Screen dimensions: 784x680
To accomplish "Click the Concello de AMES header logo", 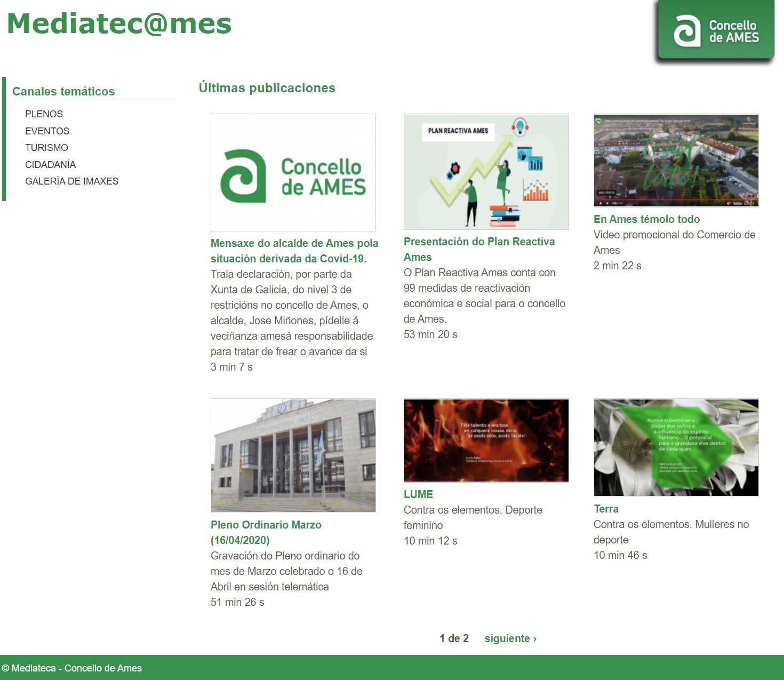I will pos(716,30).
